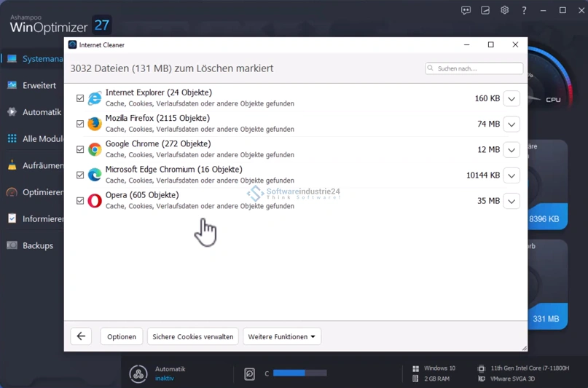This screenshot has width=588, height=388.
Task: Open the Weitere Funktionen dropdown
Action: pos(281,336)
